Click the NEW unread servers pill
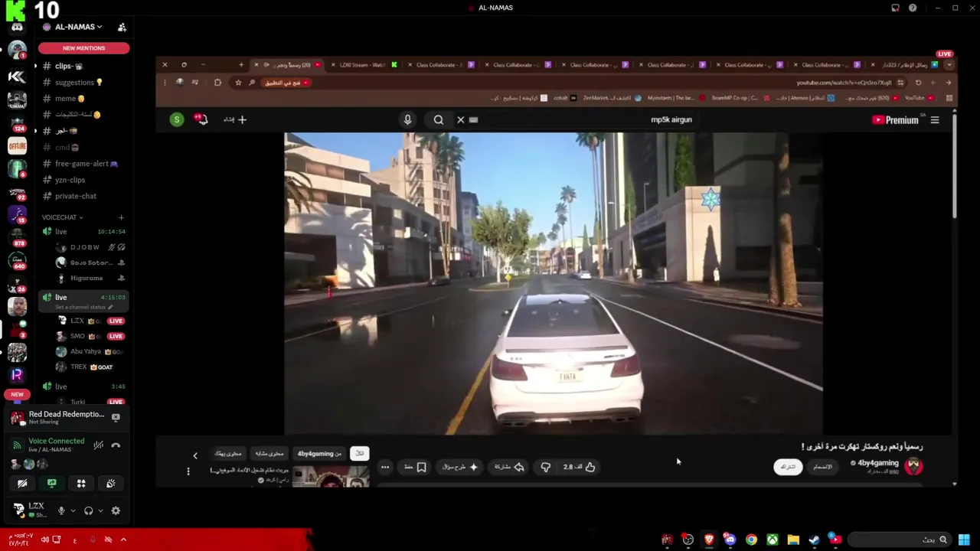This screenshot has width=980, height=551. 17,394
